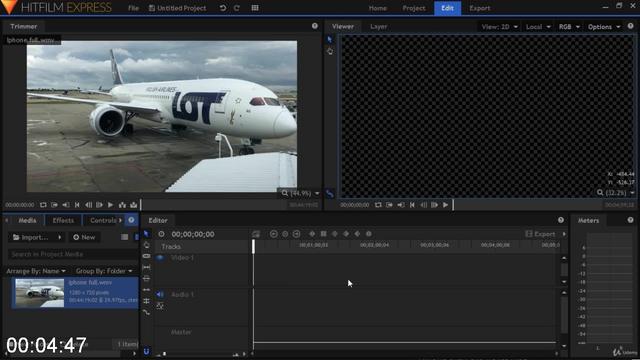Click the Untitled Project title button

[177, 8]
